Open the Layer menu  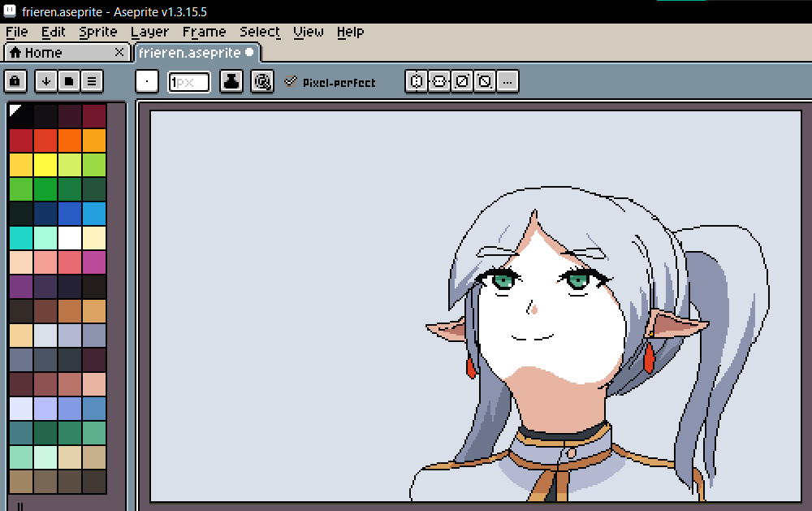tap(149, 32)
